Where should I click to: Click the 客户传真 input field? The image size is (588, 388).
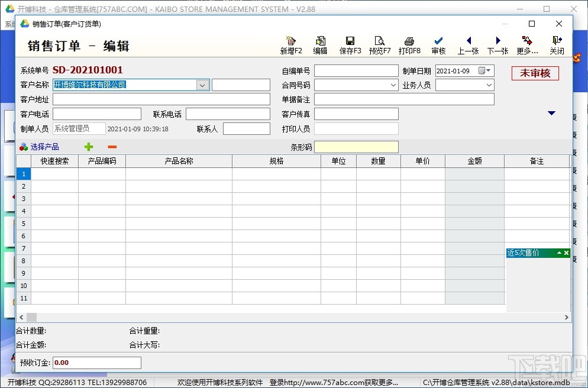click(x=356, y=114)
